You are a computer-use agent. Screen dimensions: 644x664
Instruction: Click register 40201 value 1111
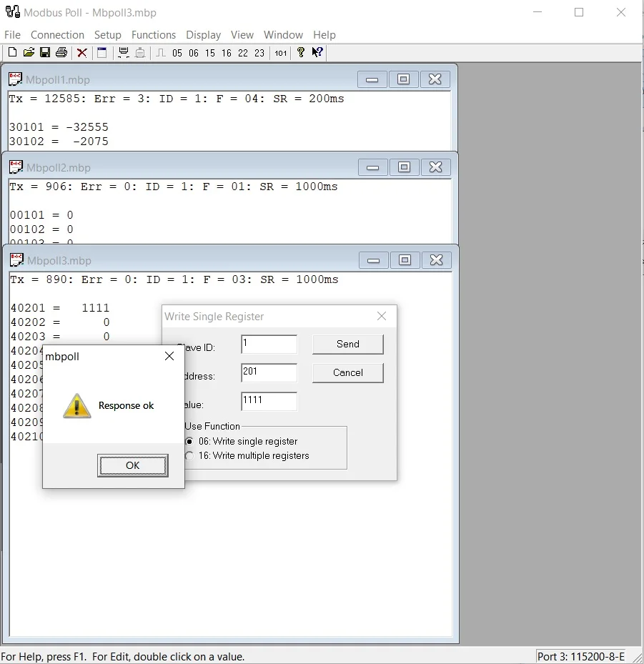[96, 308]
